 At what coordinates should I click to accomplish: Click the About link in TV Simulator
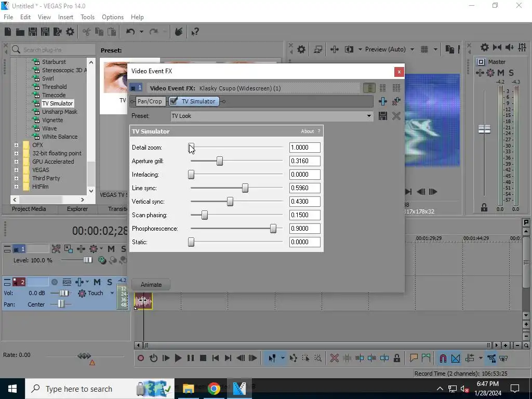point(308,131)
